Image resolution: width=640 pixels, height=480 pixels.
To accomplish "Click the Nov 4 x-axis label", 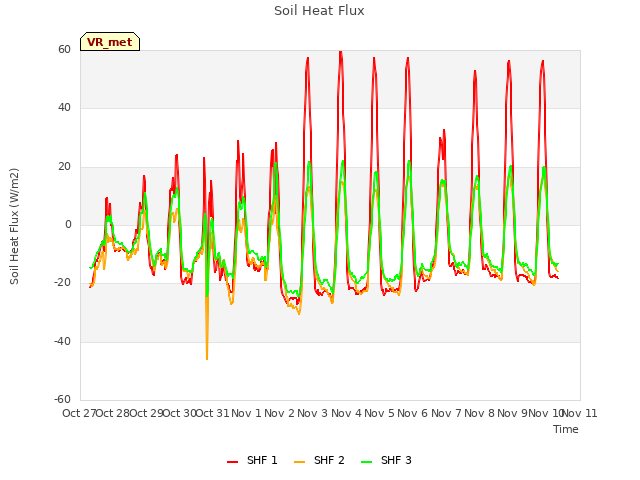I will (x=346, y=413).
